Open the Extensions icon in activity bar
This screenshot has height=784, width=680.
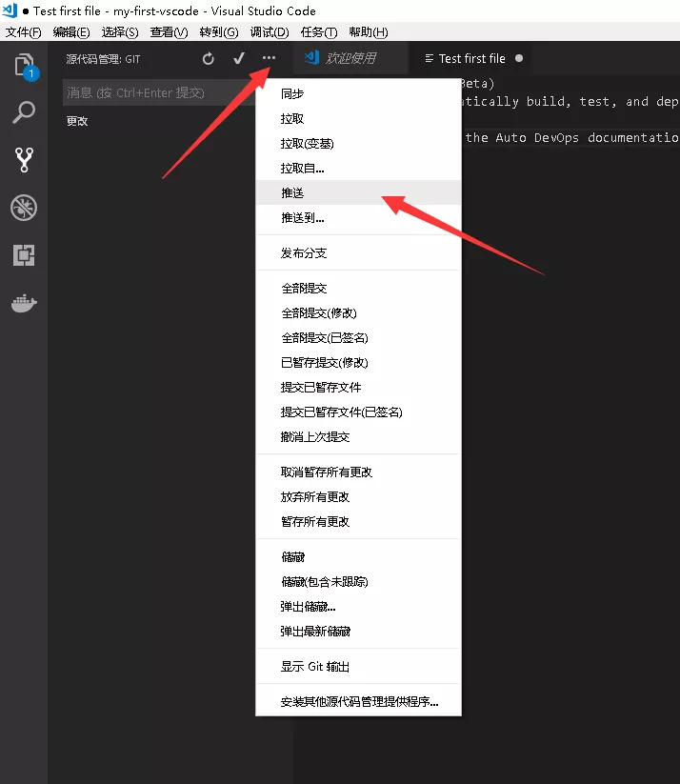pyautogui.click(x=24, y=255)
